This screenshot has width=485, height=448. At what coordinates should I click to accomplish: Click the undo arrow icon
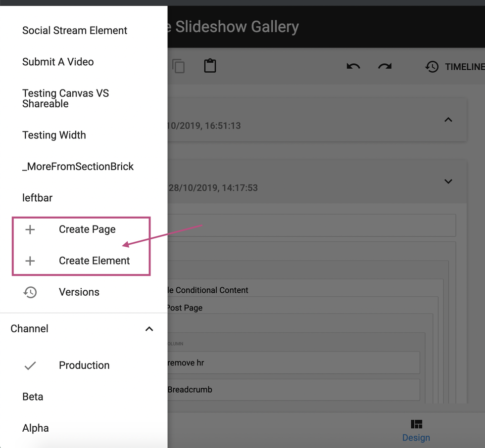click(x=353, y=66)
